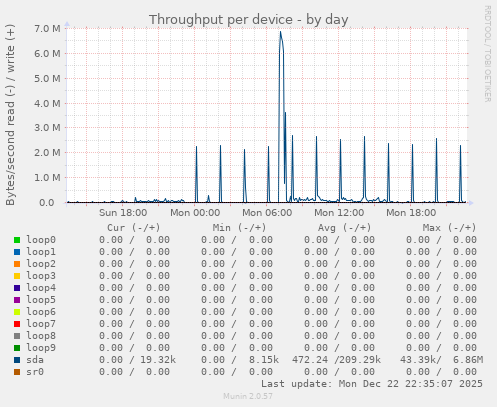Click the sda current write value 19.32k
Screen dimensions: 497x407
click(x=158, y=360)
